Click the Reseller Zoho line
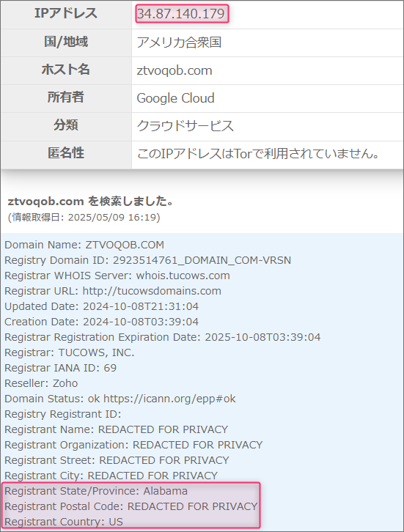Image resolution: width=404 pixels, height=532 pixels. (41, 383)
